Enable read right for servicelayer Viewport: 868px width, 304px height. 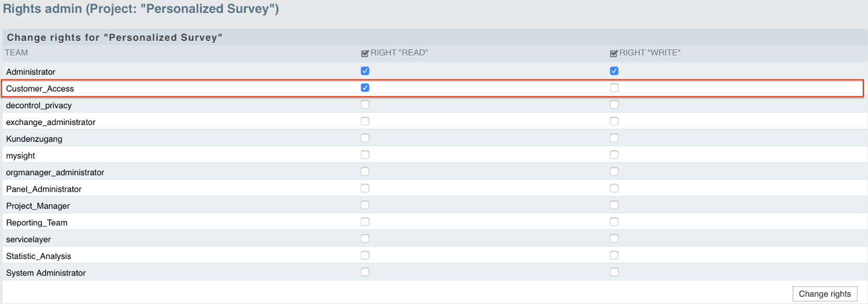coord(365,239)
